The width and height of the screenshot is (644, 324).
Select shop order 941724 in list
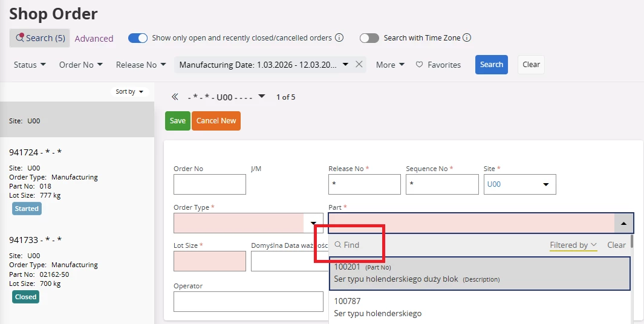coord(77,181)
